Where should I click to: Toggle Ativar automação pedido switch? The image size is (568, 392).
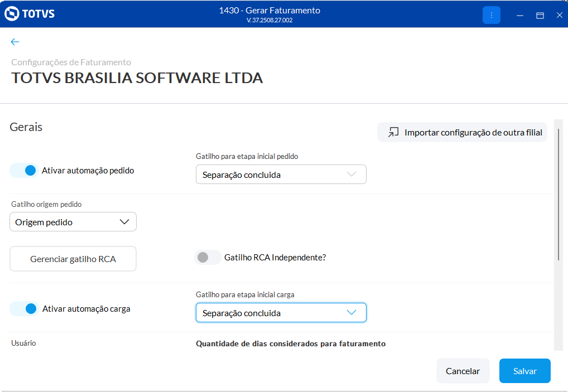pos(25,171)
